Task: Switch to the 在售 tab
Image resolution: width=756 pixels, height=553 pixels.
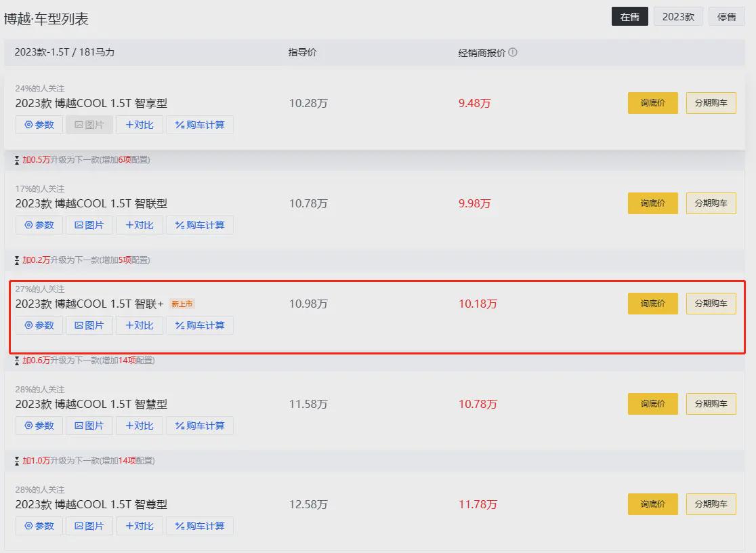Action: point(630,17)
